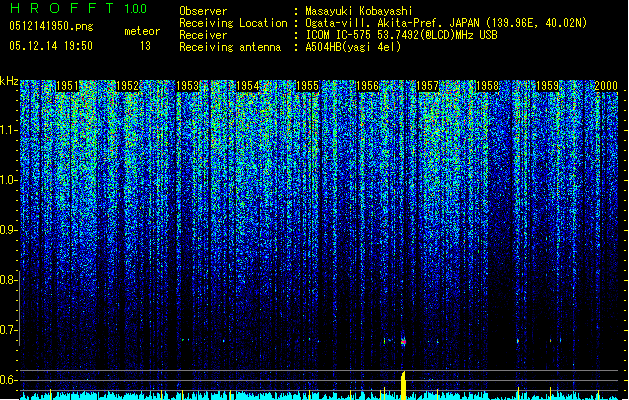Click the 1957 time marker
Screen dimensions: 629x400
point(428,86)
